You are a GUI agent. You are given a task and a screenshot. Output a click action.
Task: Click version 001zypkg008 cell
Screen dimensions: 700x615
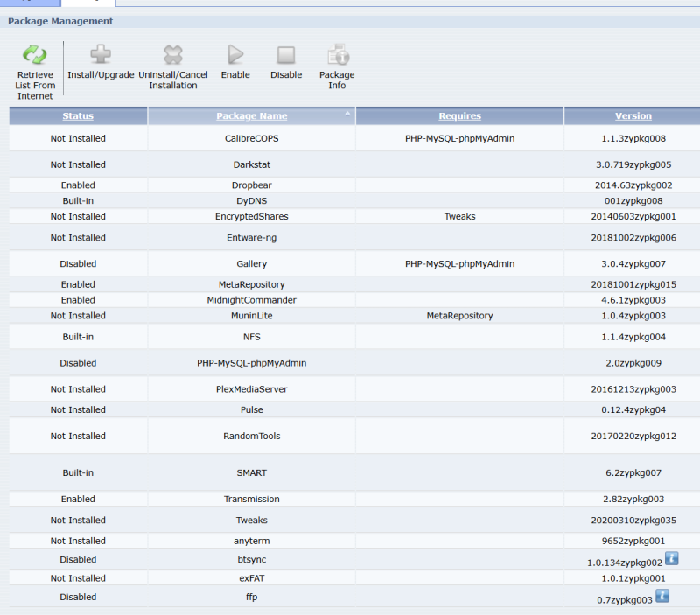point(633,201)
